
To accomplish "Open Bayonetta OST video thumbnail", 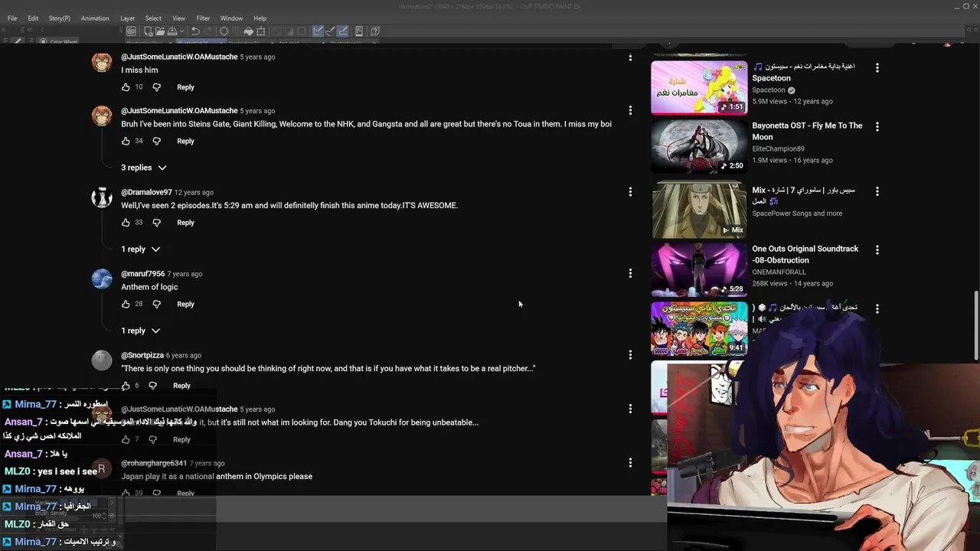I will tap(699, 147).
